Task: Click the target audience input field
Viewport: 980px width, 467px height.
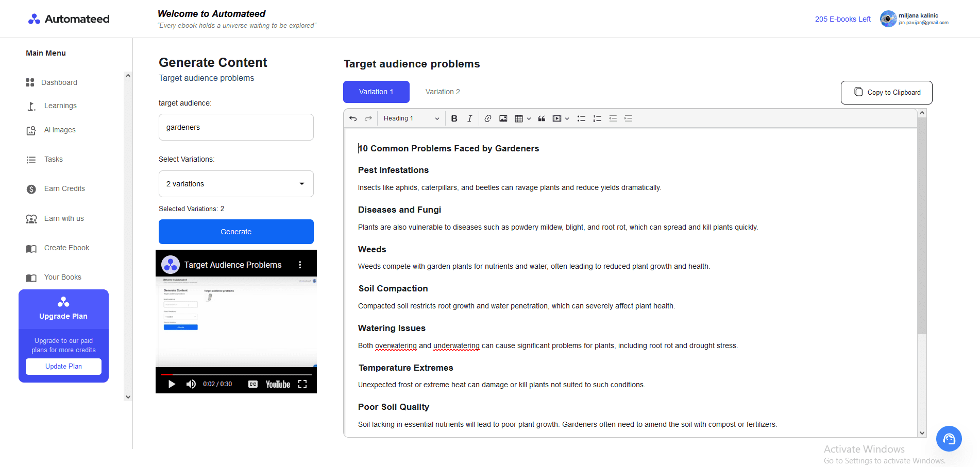Action: [235, 127]
